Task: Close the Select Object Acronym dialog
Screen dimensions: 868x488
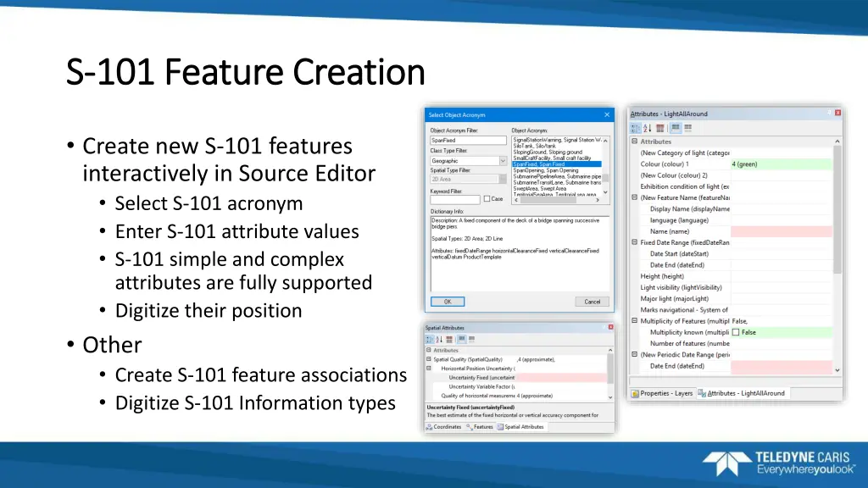Action: point(607,114)
